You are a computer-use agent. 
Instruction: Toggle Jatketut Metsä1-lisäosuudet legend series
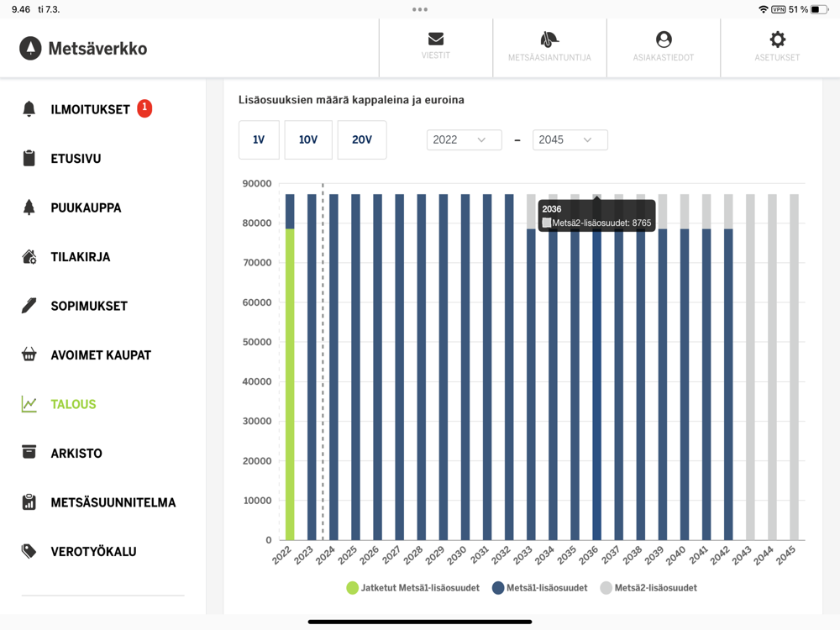point(413,588)
